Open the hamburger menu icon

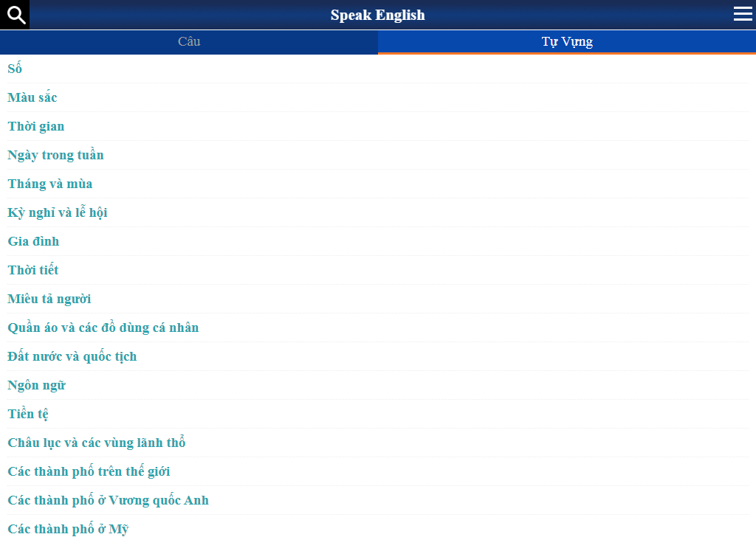pos(743,14)
